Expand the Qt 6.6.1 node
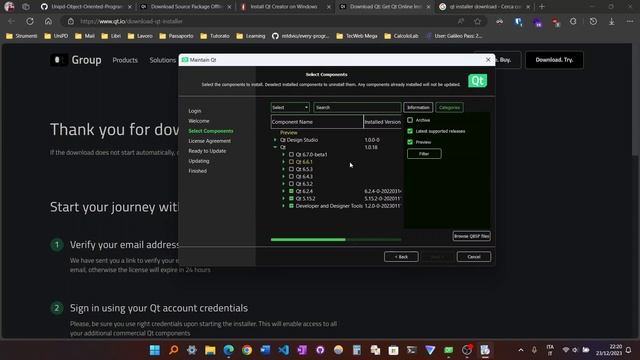This screenshot has height=360, width=640. tap(283, 162)
